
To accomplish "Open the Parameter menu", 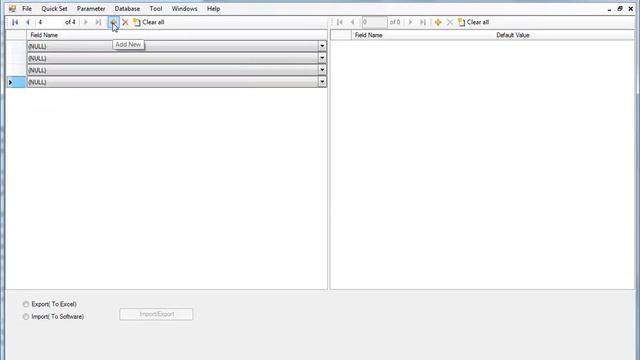I will [x=91, y=9].
